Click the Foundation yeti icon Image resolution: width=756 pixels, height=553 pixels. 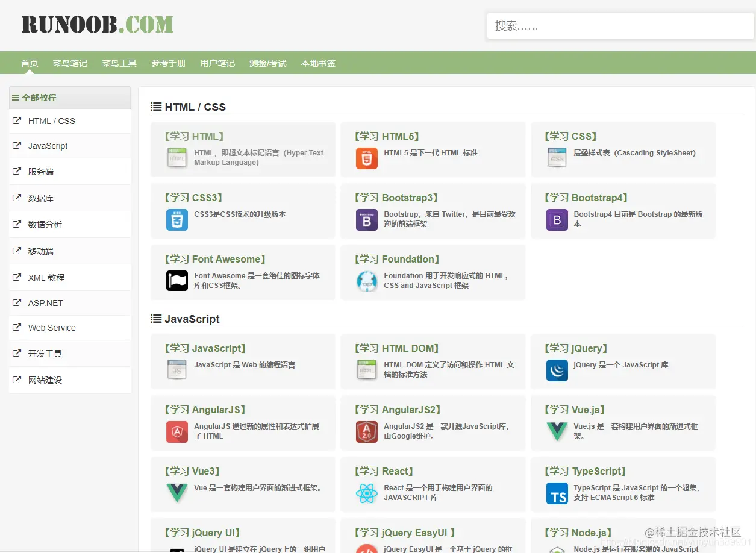coord(367,281)
